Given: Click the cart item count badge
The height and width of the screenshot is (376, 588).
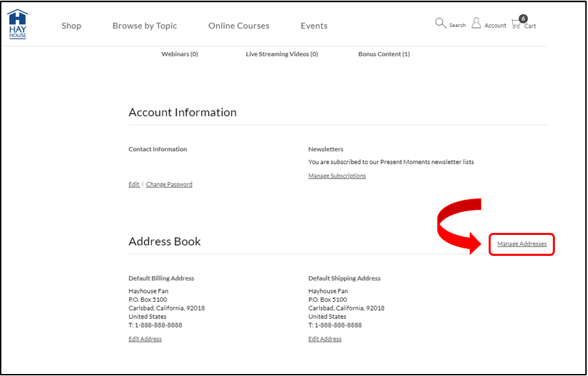Looking at the screenshot, I should 523,19.
